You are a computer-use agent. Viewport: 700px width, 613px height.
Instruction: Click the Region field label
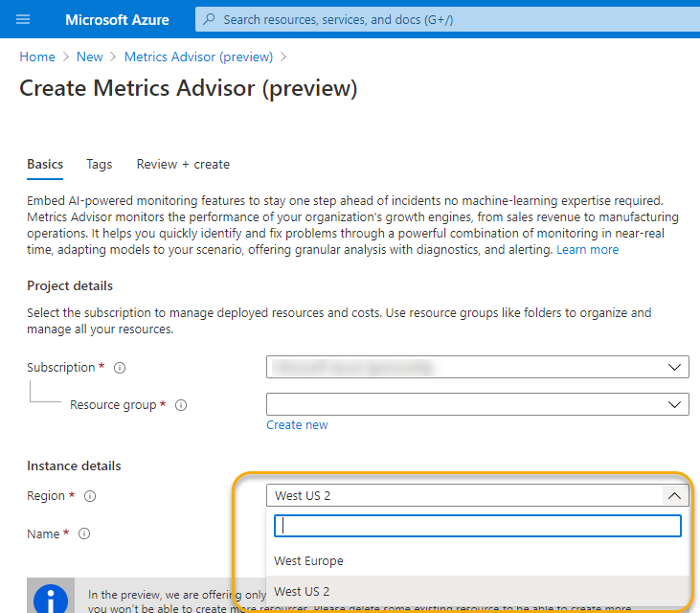click(46, 496)
